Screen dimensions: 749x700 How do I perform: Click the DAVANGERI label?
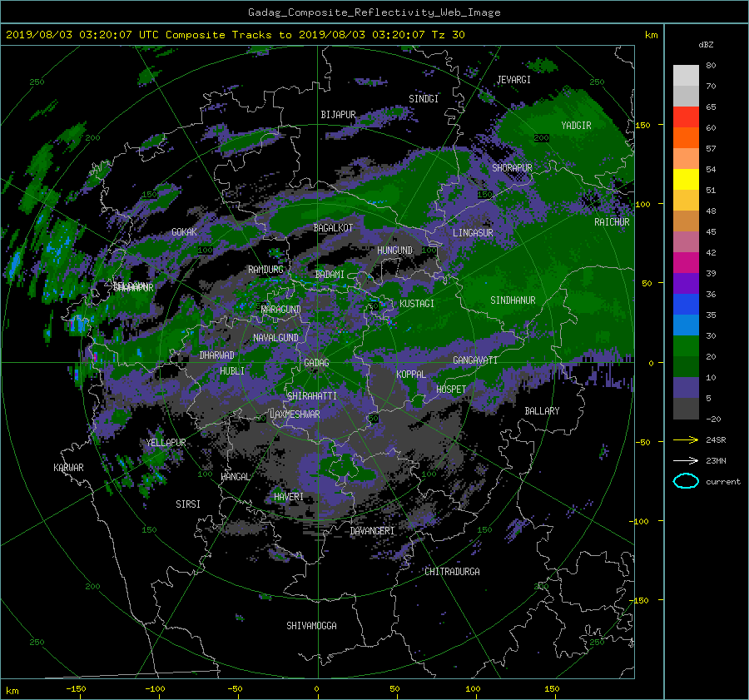pyautogui.click(x=372, y=531)
